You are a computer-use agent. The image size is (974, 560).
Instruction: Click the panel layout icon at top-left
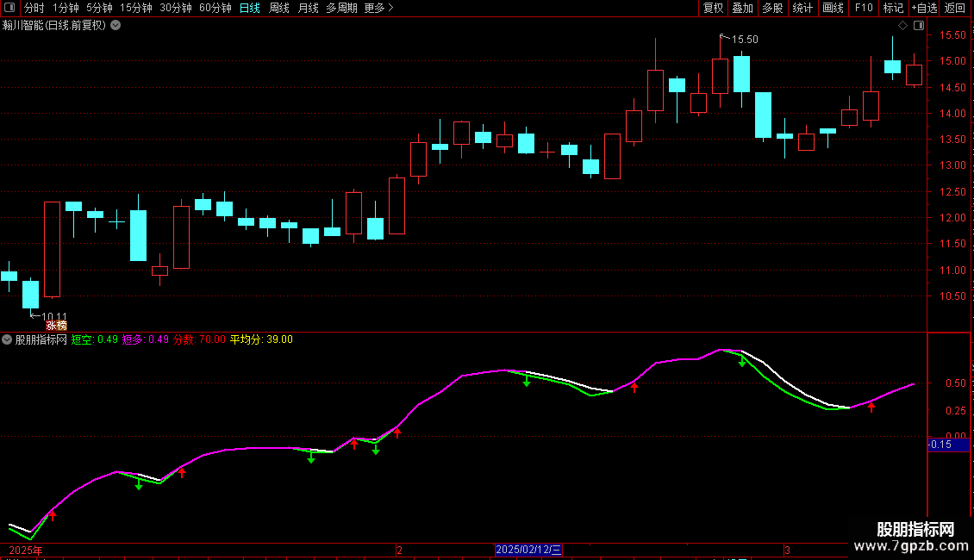tap(9, 8)
